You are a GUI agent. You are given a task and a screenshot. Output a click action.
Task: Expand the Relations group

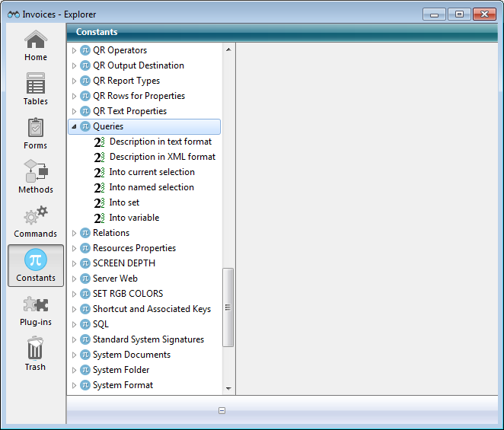pyautogui.click(x=74, y=233)
